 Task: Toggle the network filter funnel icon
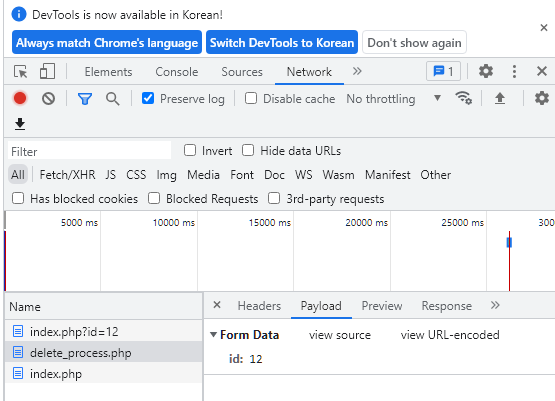pyautogui.click(x=85, y=99)
